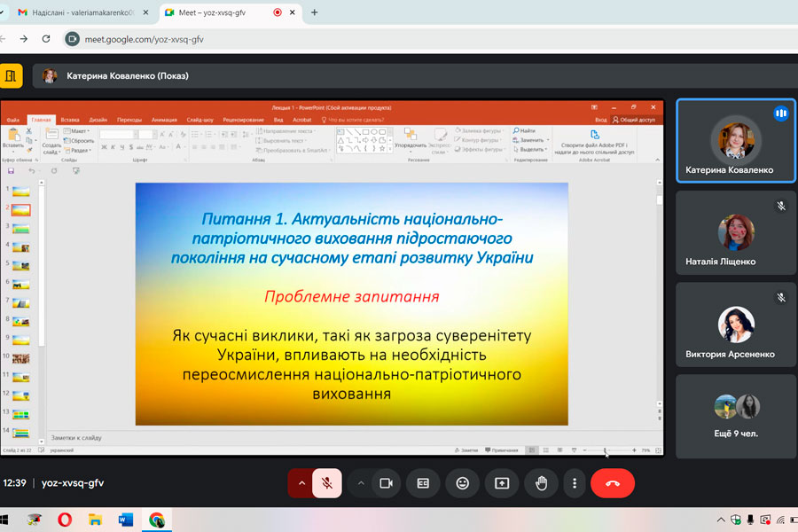
Task: Unmute the microphone in the Meet toolbar
Action: (x=326, y=483)
